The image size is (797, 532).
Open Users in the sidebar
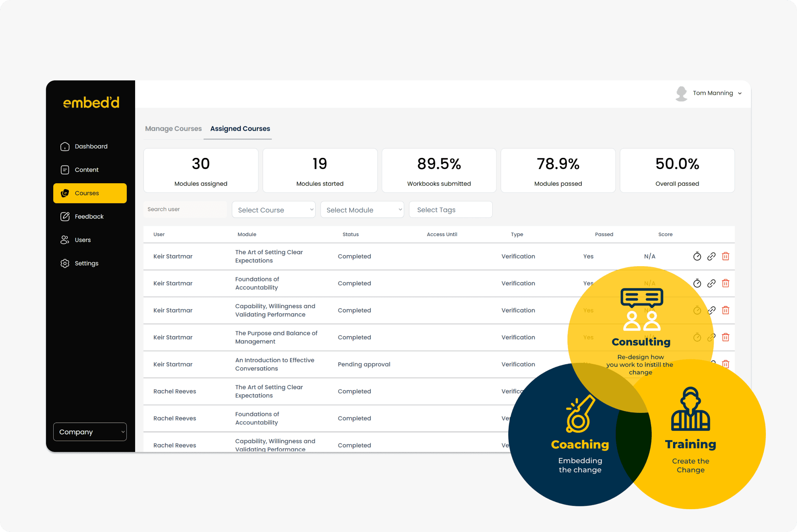(90, 240)
